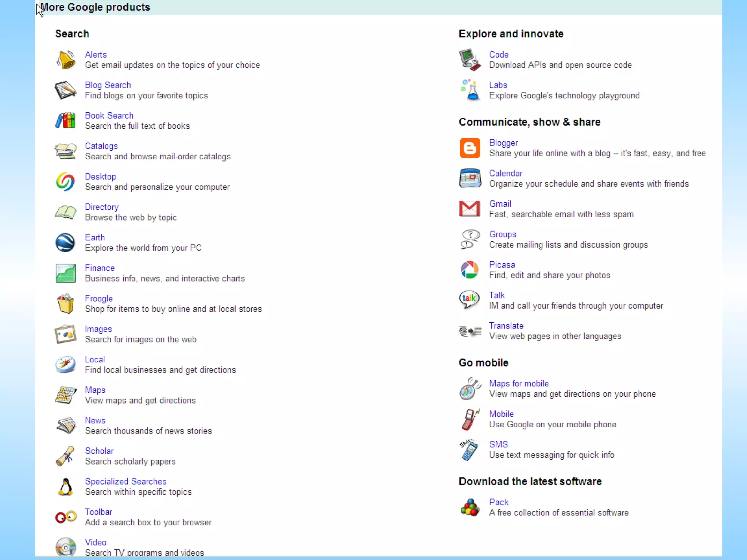Image resolution: width=747 pixels, height=560 pixels.
Task: Click the Finance chart icon
Action: (x=66, y=273)
